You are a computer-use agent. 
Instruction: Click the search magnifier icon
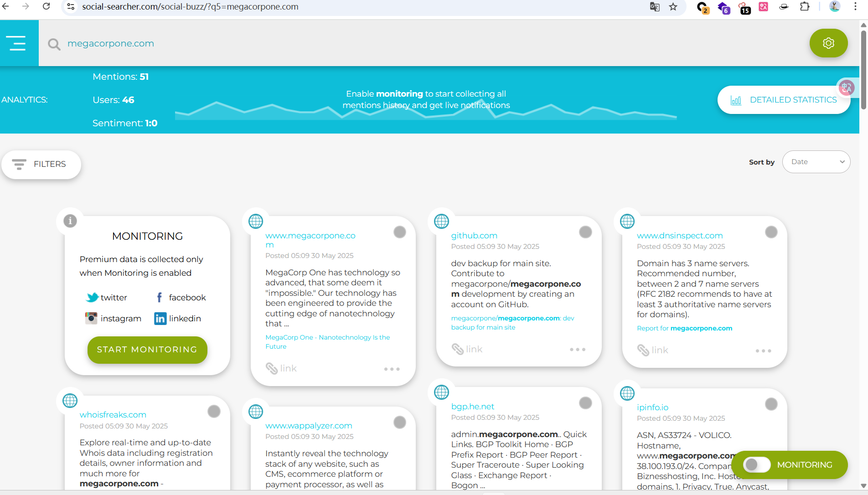pyautogui.click(x=54, y=44)
